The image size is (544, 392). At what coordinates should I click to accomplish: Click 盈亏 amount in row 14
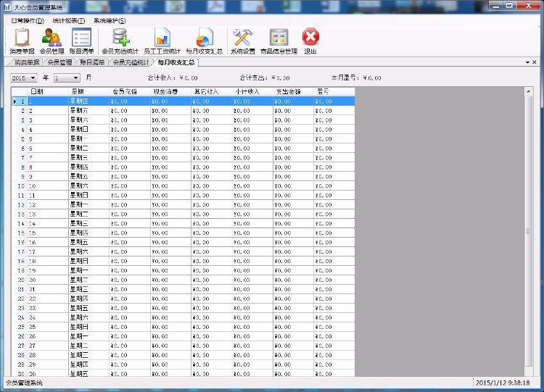334,224
